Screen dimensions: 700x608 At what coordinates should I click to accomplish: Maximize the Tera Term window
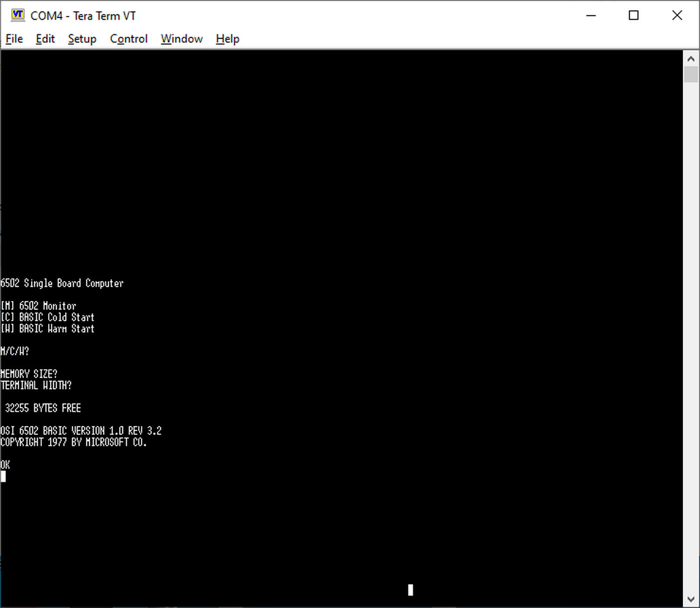coord(634,15)
